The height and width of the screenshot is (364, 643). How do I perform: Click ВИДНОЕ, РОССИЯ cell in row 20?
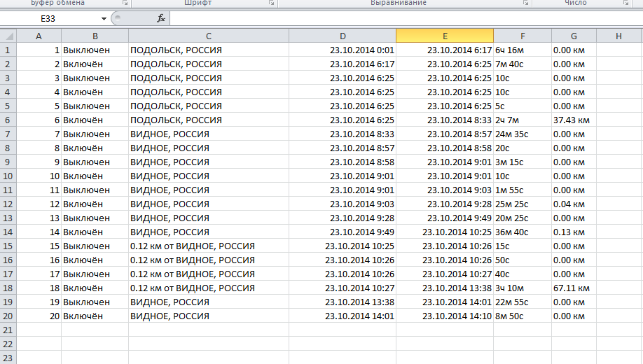[x=209, y=316]
